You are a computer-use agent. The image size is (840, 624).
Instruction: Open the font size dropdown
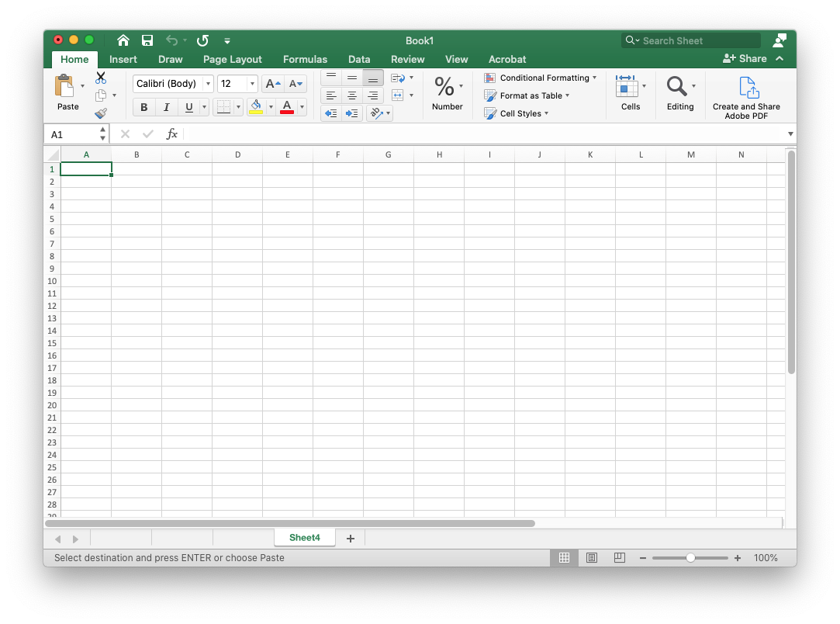(x=252, y=84)
